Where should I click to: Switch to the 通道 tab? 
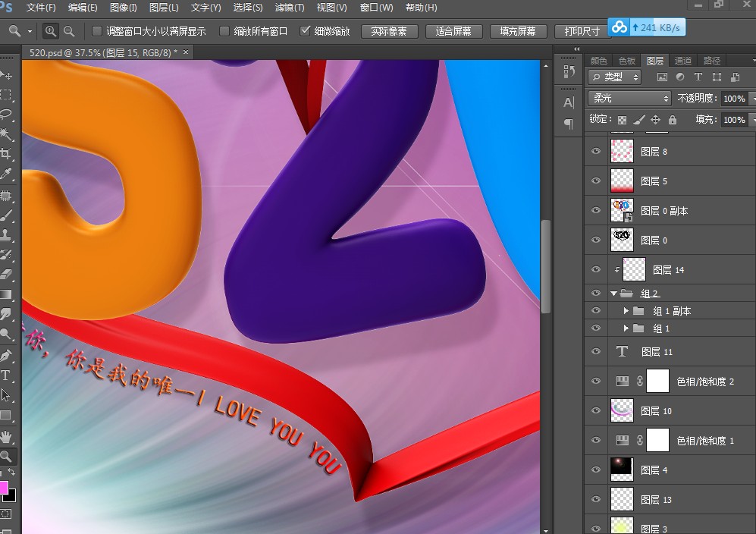pyautogui.click(x=683, y=60)
